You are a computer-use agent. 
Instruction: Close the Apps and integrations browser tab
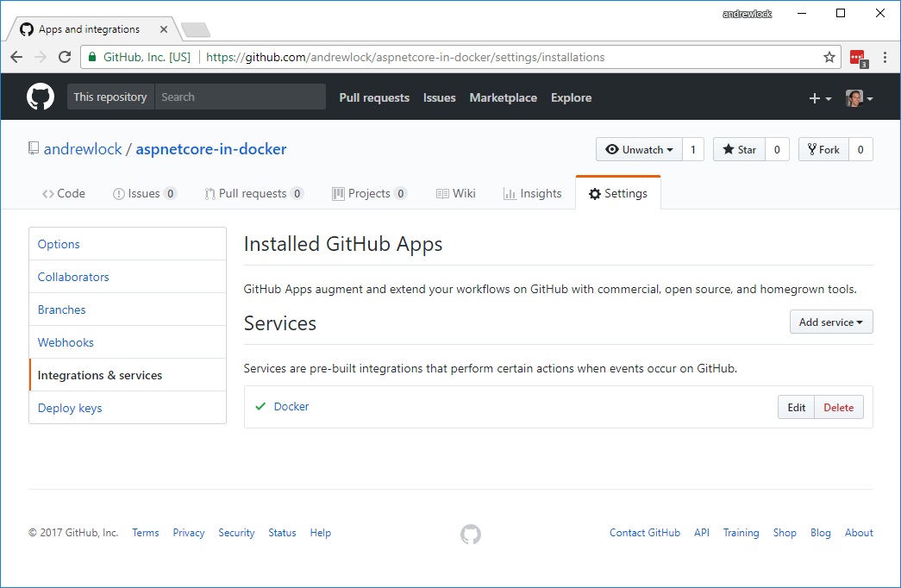click(164, 29)
